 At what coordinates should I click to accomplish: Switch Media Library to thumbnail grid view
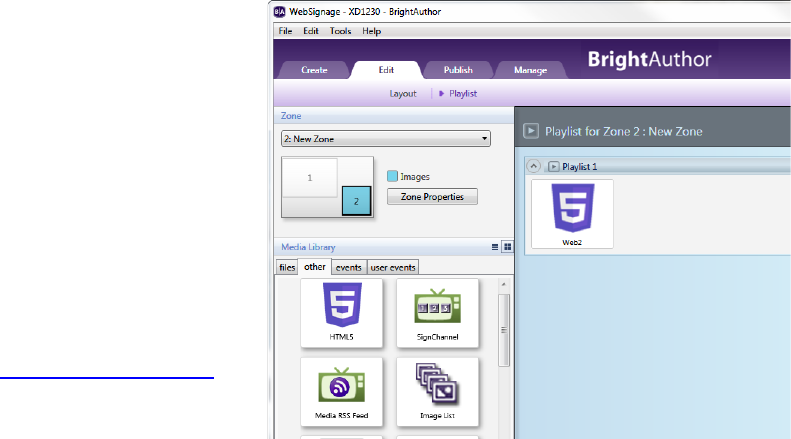click(x=507, y=247)
